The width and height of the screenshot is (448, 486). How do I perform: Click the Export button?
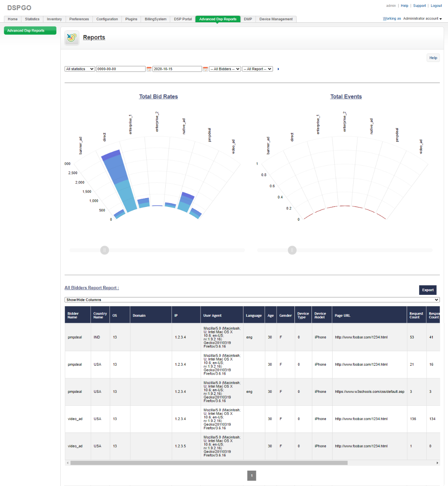tap(428, 290)
